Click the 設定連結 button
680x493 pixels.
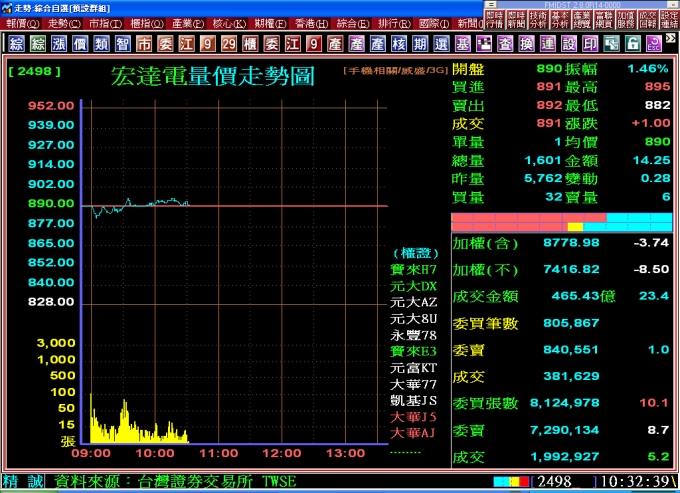click(x=669, y=20)
